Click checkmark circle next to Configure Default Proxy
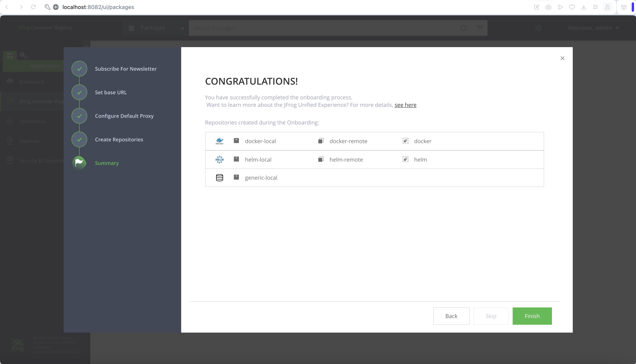 [79, 116]
